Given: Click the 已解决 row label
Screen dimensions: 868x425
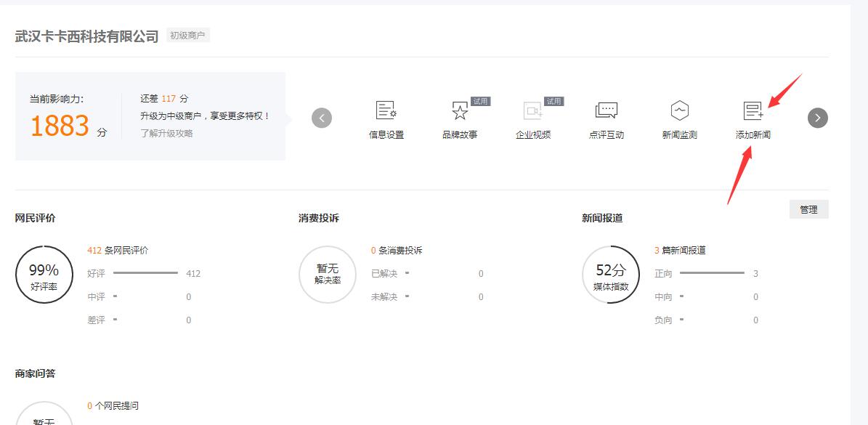Looking at the screenshot, I should pos(384,274).
